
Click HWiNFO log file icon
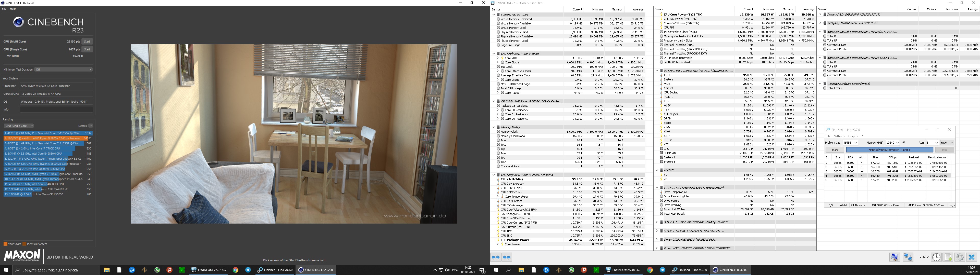[948, 257]
